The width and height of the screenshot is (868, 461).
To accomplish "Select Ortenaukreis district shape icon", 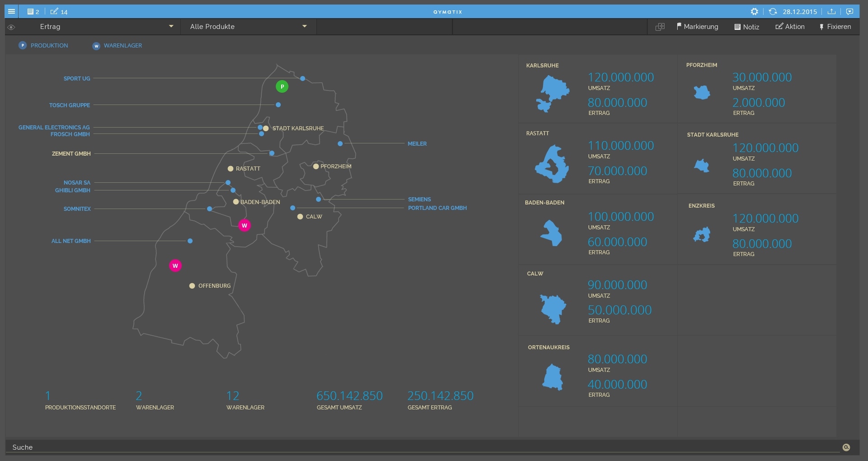I will click(x=552, y=377).
